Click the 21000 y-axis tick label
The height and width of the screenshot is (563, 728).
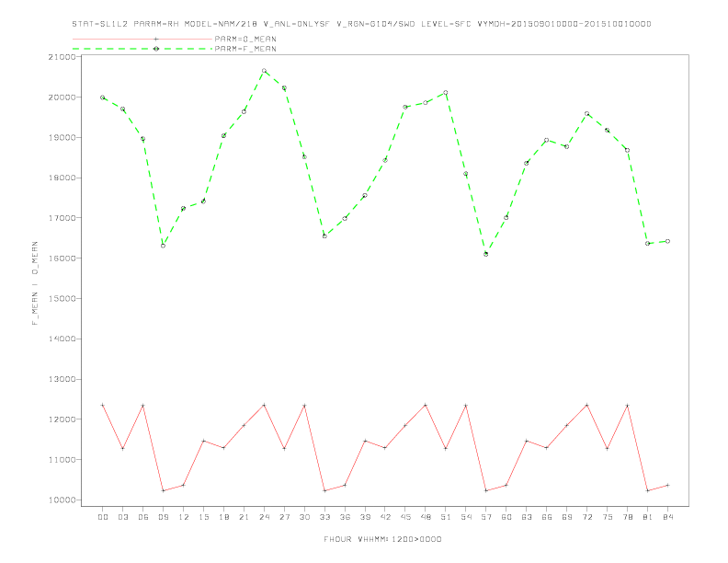pos(62,57)
